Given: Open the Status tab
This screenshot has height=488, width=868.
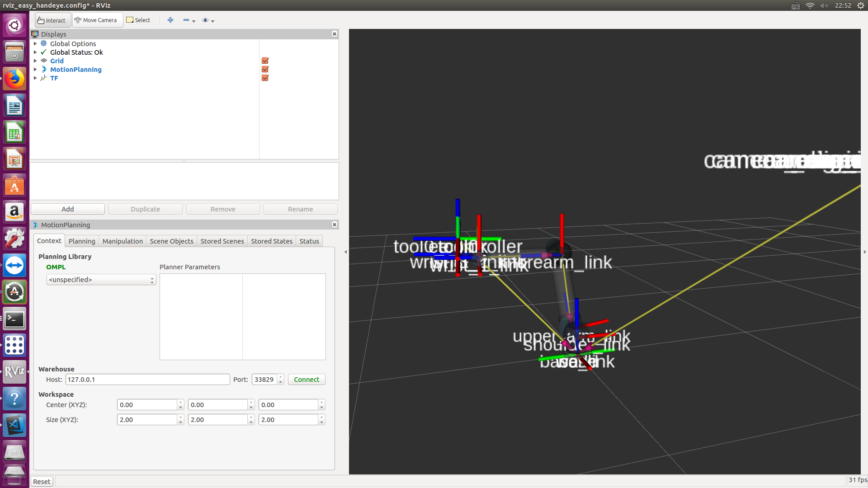Looking at the screenshot, I should (x=309, y=241).
